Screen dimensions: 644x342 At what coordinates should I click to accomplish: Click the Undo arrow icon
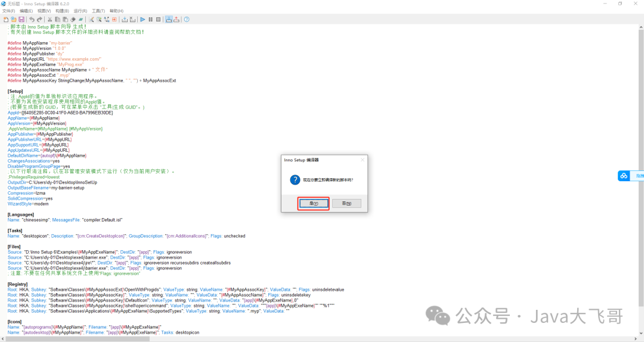click(x=32, y=19)
